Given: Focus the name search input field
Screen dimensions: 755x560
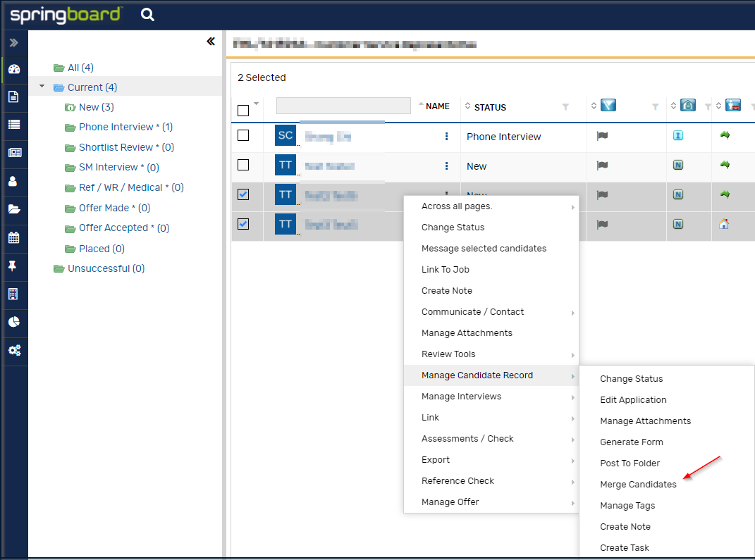Looking at the screenshot, I should tap(343, 106).
